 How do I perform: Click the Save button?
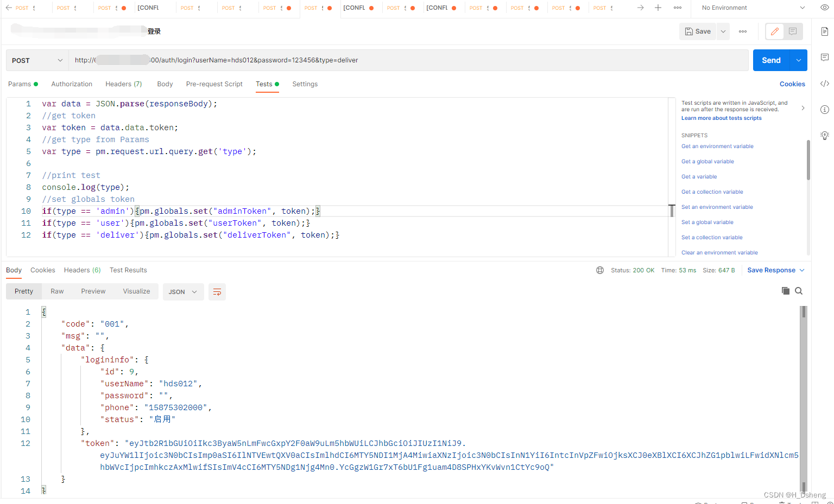(x=698, y=31)
